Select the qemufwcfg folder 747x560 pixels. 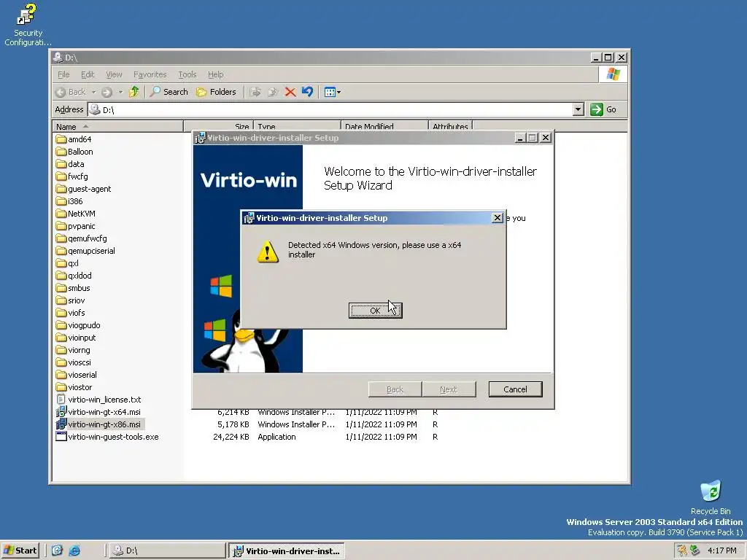[82, 238]
